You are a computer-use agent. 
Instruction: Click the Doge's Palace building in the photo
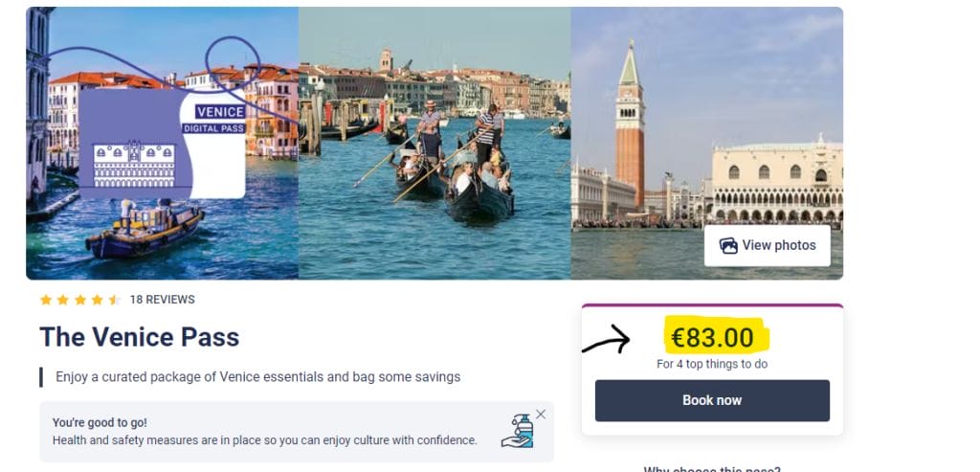(777, 181)
